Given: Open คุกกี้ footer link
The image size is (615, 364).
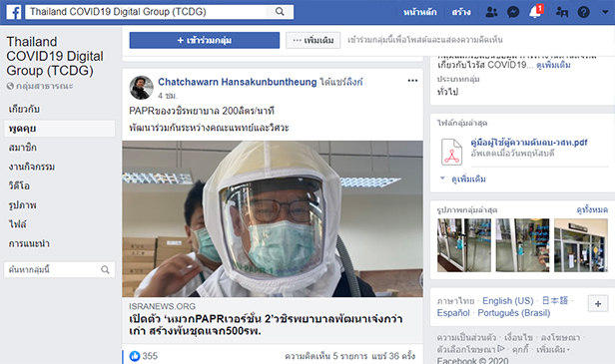Looking at the screenshot, I should (x=520, y=349).
